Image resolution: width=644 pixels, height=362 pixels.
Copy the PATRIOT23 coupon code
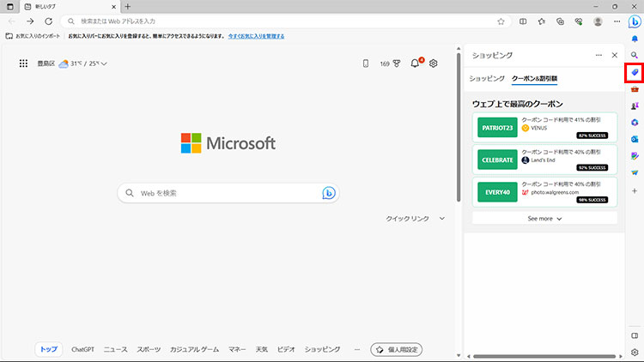point(497,128)
